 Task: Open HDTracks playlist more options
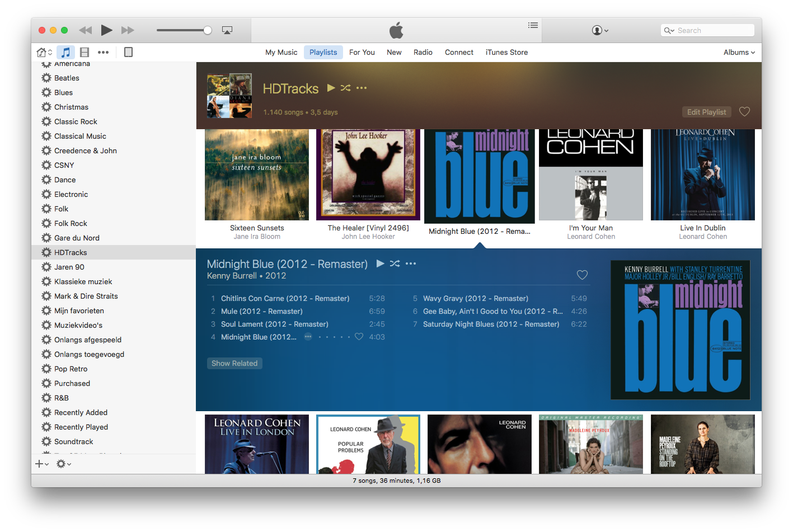click(x=362, y=88)
